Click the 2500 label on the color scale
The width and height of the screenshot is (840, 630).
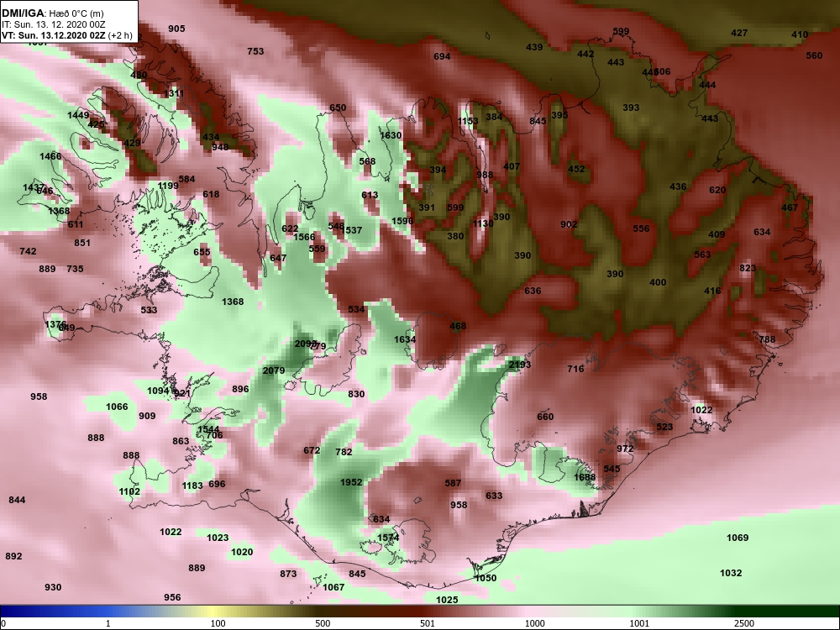pos(744,623)
